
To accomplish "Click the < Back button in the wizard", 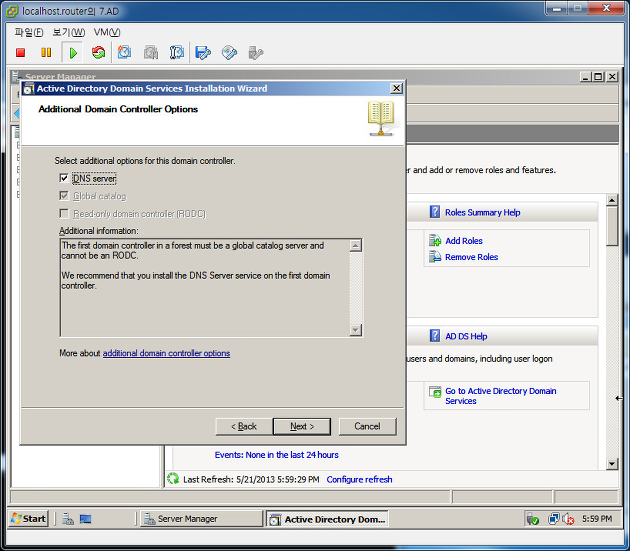I will (x=244, y=426).
